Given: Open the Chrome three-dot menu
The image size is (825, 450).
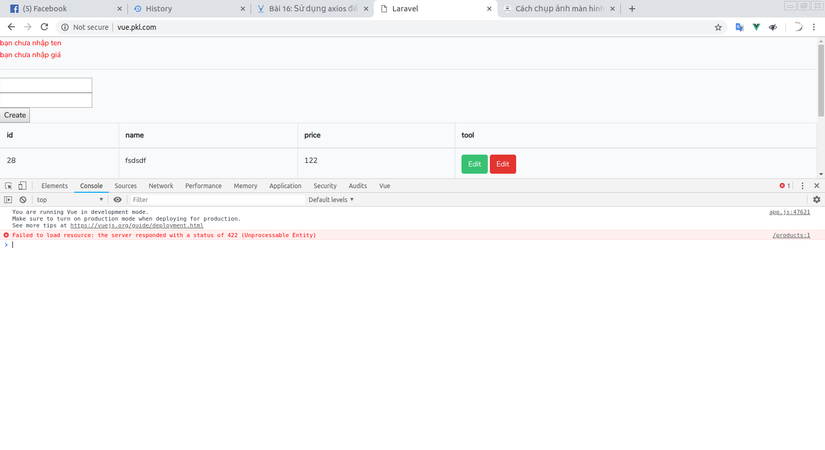Looking at the screenshot, I should 814,27.
